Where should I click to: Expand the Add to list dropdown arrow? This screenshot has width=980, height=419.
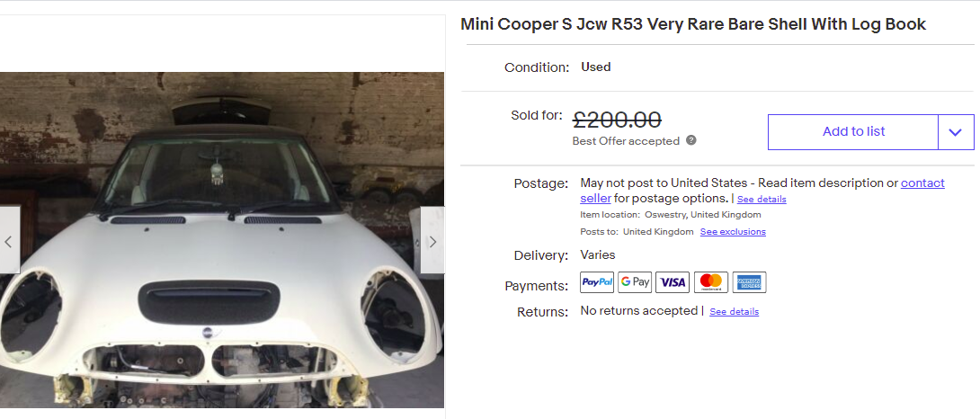pos(956,132)
